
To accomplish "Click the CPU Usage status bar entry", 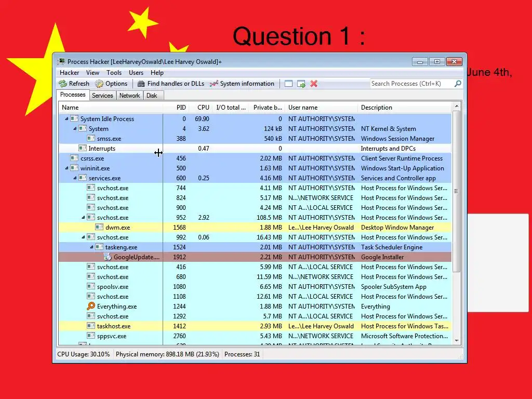I will pyautogui.click(x=84, y=354).
